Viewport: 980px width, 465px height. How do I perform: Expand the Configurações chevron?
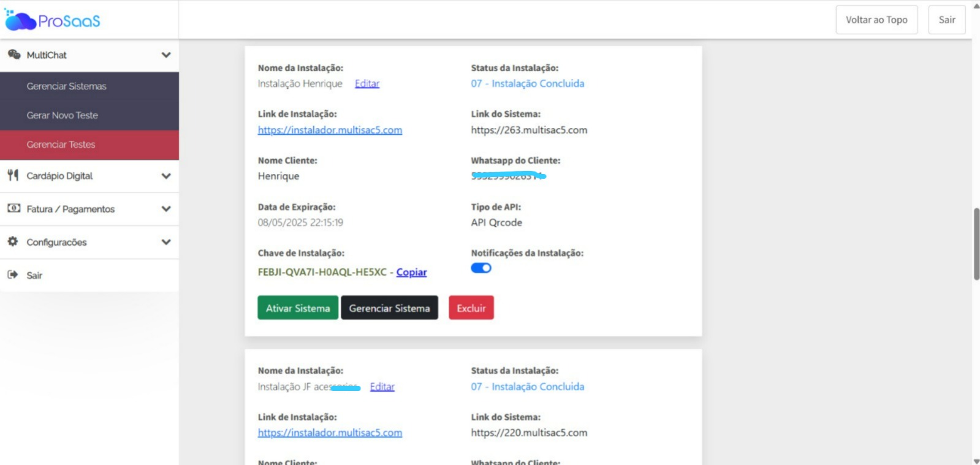(x=165, y=242)
